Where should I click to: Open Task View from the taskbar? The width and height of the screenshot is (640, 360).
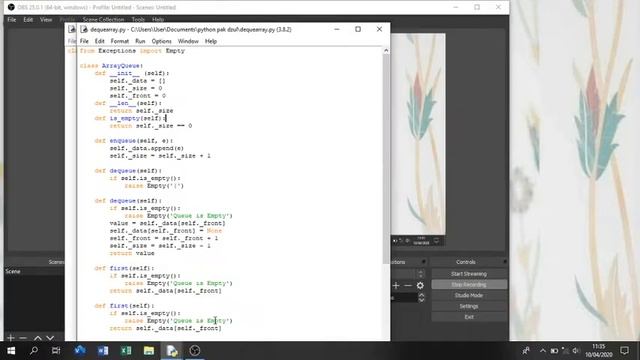pos(56,351)
